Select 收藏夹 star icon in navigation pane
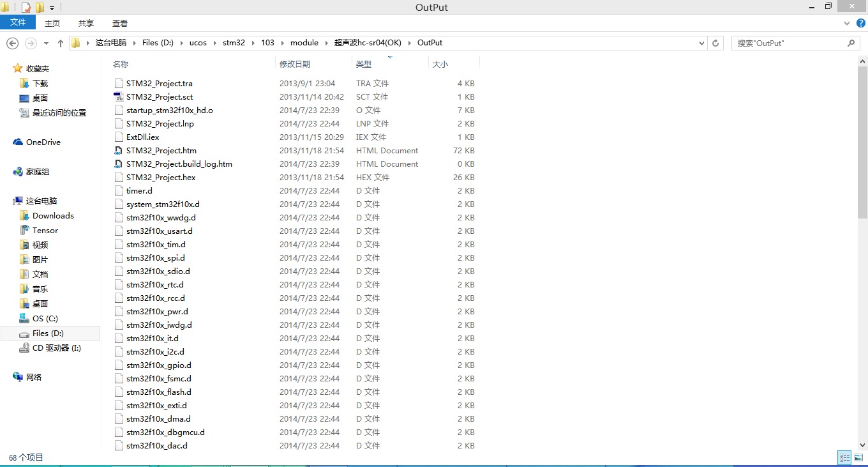 point(18,68)
